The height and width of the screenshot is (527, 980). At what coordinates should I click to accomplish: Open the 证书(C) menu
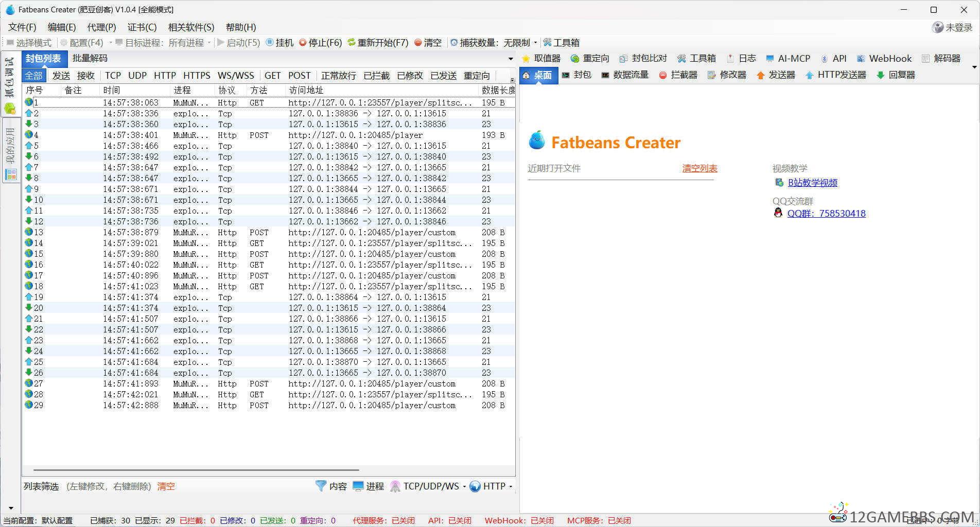tap(142, 27)
